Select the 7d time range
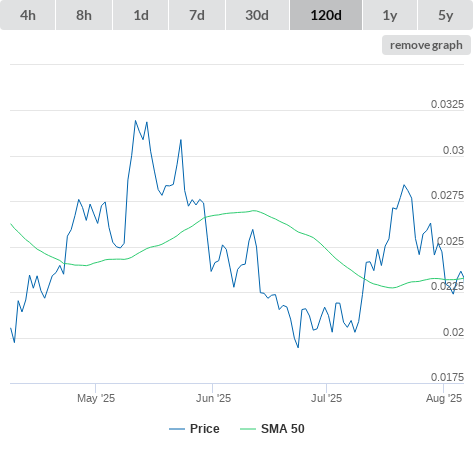474x455 pixels. (x=197, y=15)
